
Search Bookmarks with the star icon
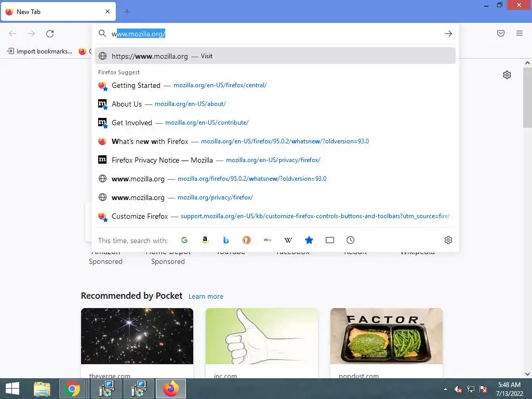click(x=309, y=240)
